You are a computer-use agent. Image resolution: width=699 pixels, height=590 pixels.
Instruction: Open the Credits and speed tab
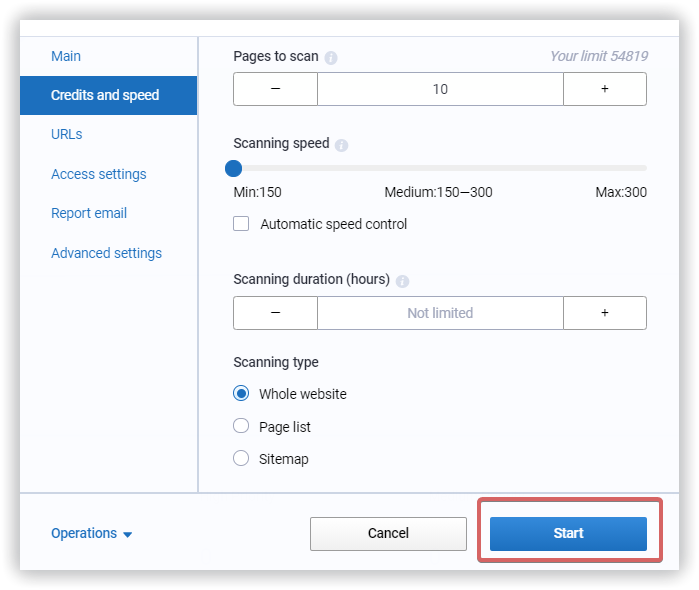[108, 95]
